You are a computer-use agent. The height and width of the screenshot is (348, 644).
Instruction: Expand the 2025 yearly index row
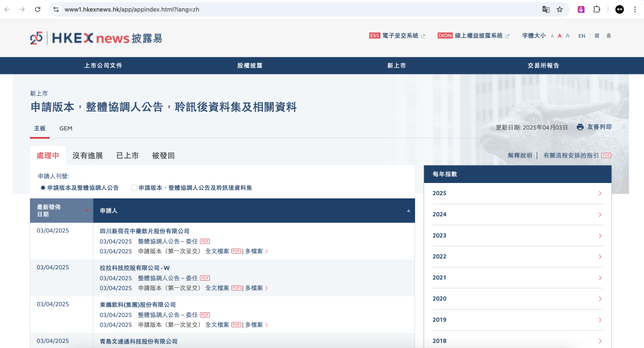coord(517,193)
